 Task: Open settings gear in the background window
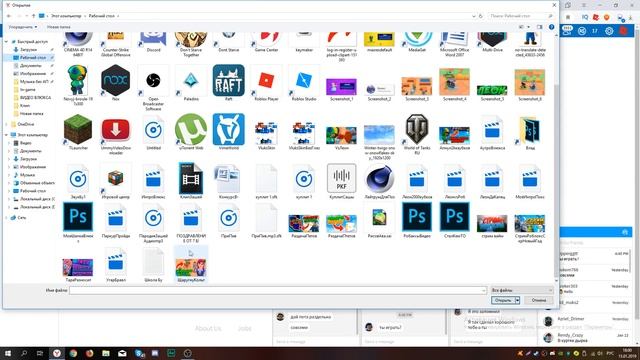(x=609, y=31)
